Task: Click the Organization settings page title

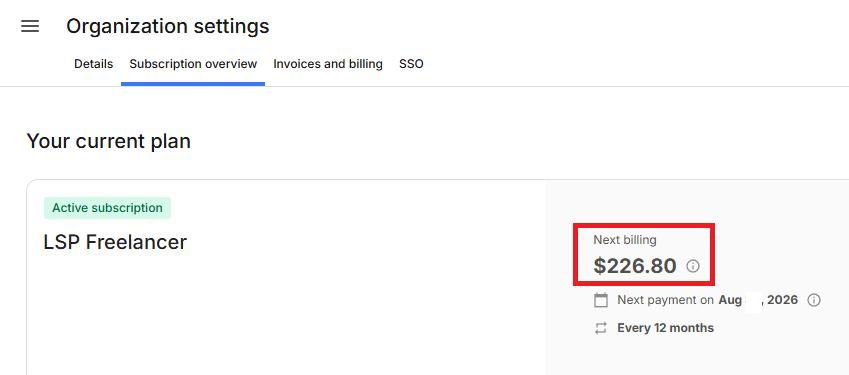Action: (168, 26)
